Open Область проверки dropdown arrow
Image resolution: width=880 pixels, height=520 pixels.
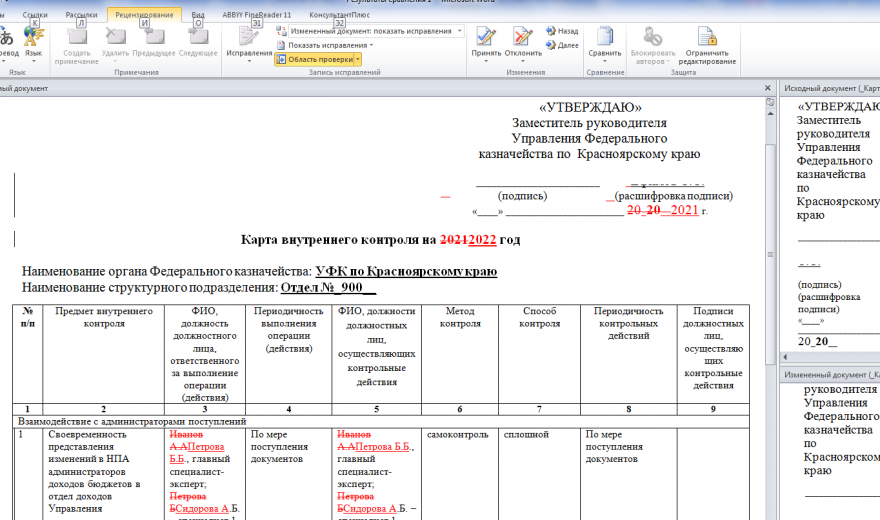click(358, 59)
